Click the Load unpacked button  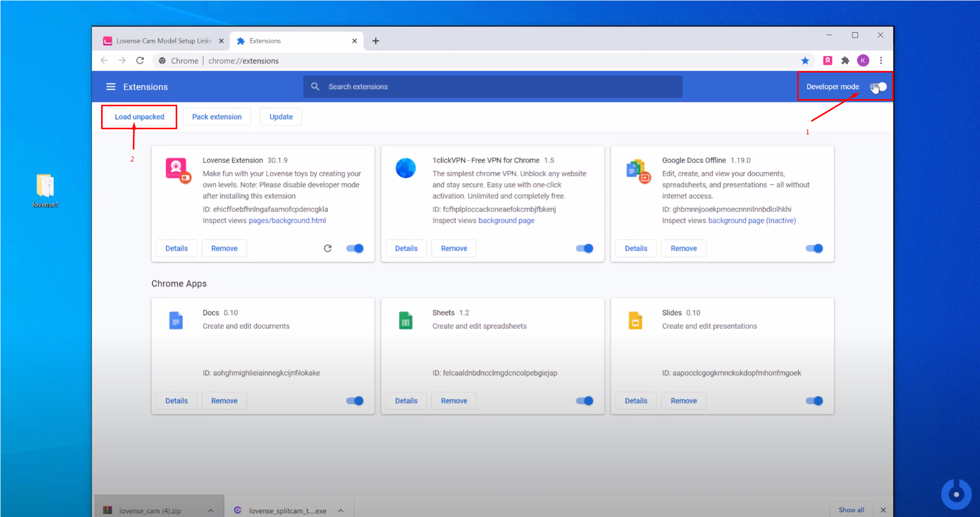pyautogui.click(x=139, y=117)
